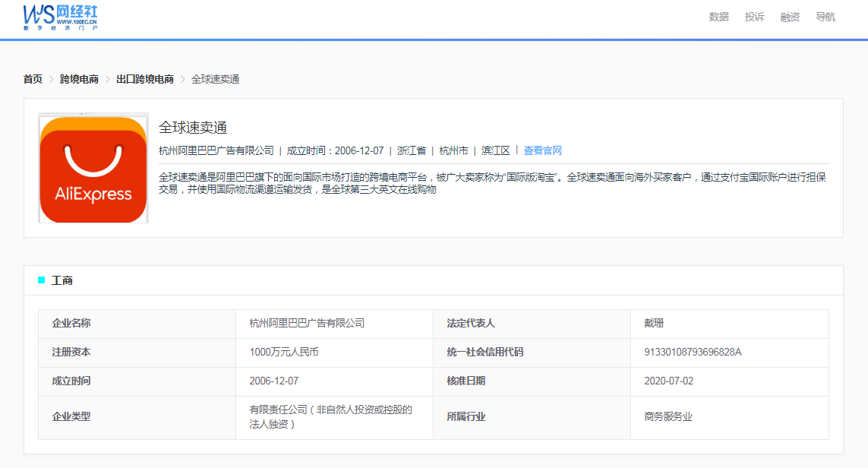This screenshot has height=468, width=868.
Task: Click the 首页 breadcrumb link
Action: pyautogui.click(x=31, y=78)
